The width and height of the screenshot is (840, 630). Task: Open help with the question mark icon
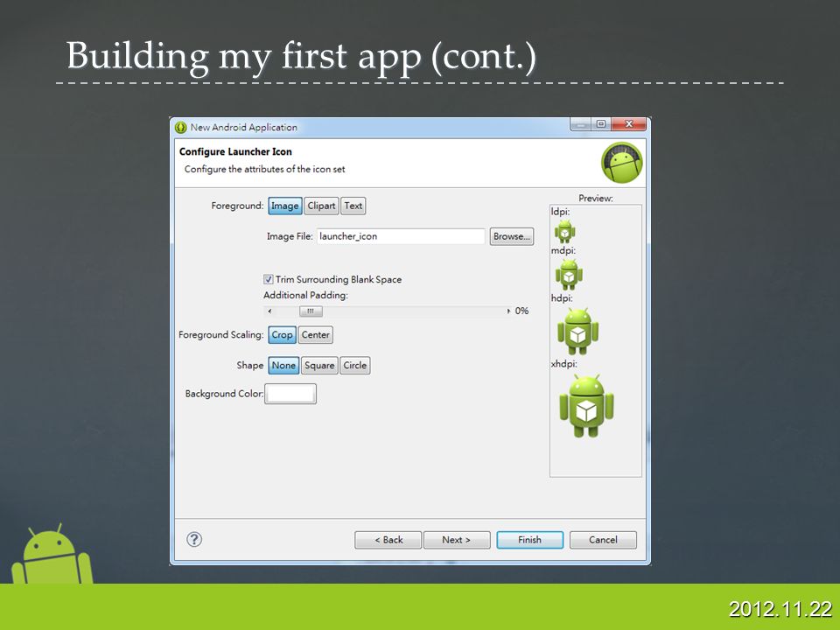(x=194, y=540)
